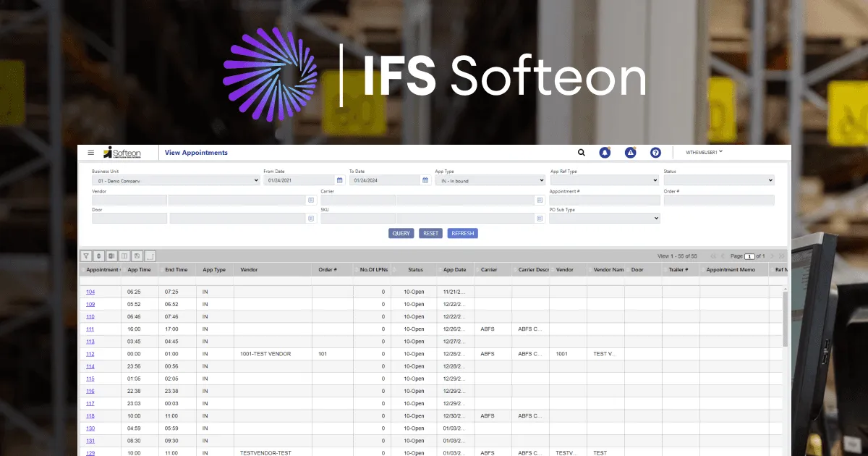Viewport: 868px width, 456px height.
Task: Select the TESTVENDOR-TEST cell
Action: click(x=273, y=453)
